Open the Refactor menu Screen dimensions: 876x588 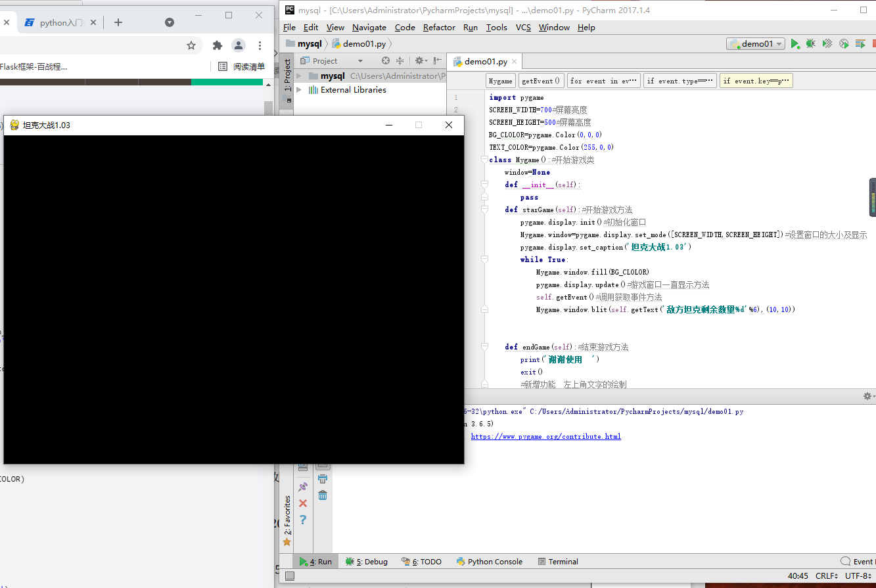coord(439,27)
